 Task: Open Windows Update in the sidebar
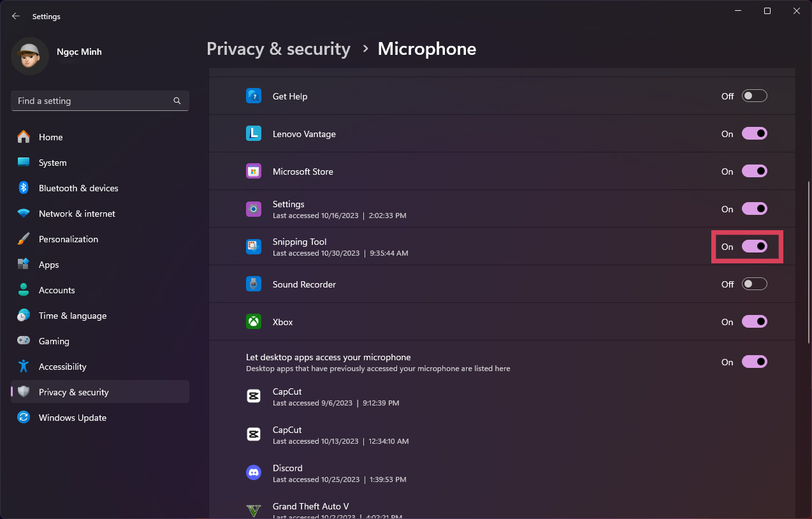[x=100, y=418]
